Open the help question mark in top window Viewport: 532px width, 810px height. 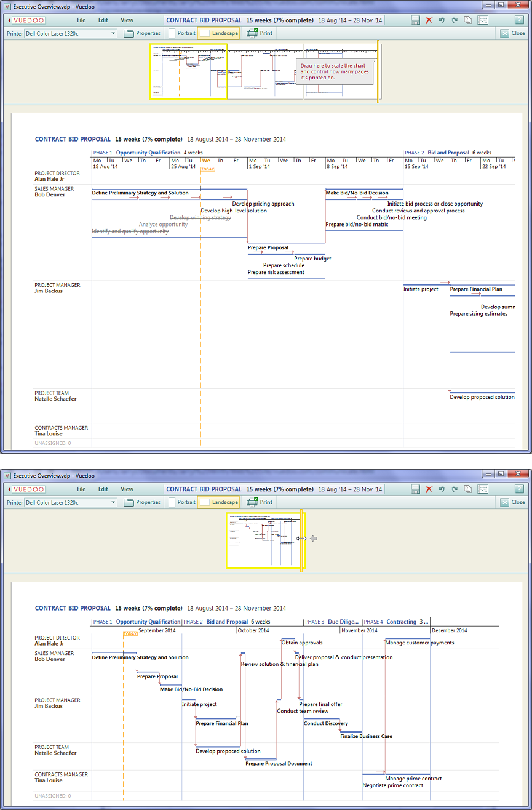click(518, 20)
